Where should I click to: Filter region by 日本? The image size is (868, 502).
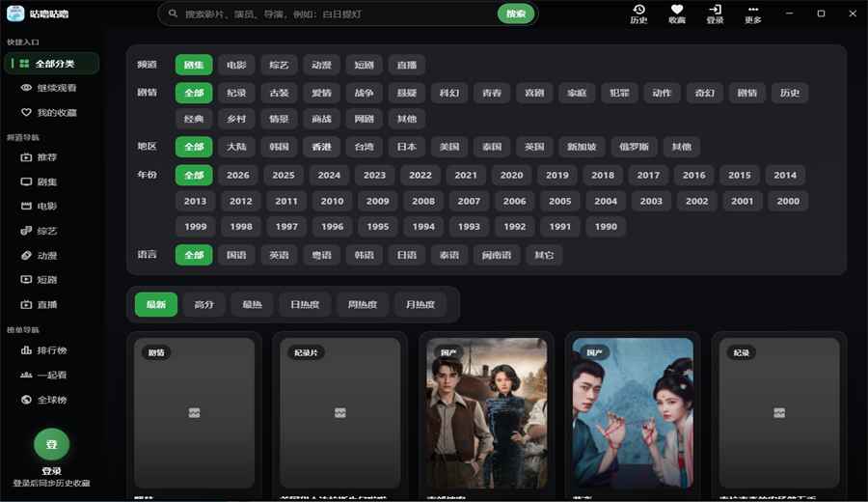407,147
